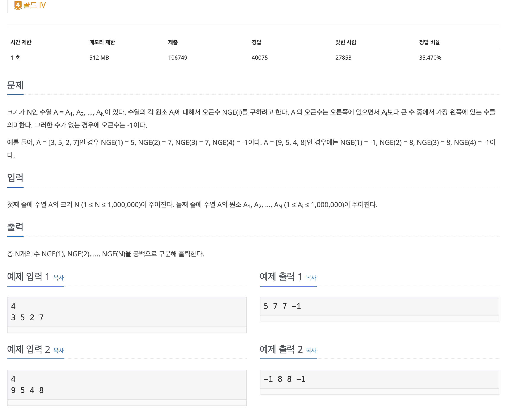The image size is (532, 409).
Task: Click inside the 예제 입력 1 code box
Action: click(127, 312)
